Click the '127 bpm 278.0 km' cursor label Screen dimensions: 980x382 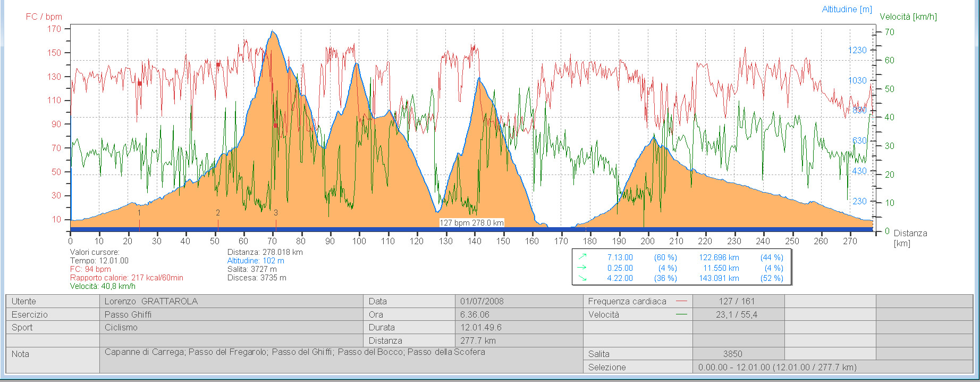coord(472,223)
